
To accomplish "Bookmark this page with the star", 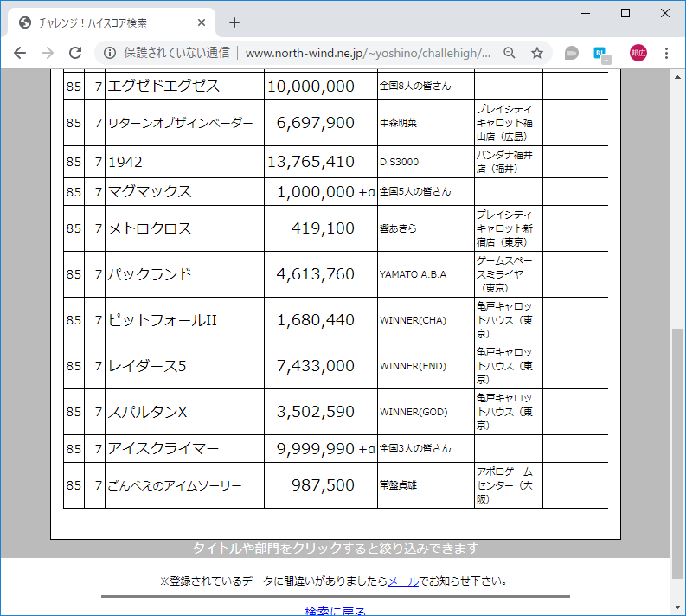I will tap(537, 53).
